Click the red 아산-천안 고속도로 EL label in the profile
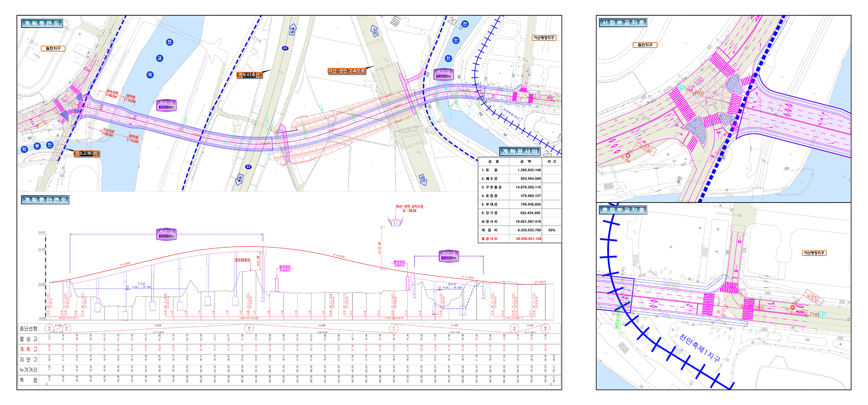This screenshot has height=405, width=868. coord(409,208)
